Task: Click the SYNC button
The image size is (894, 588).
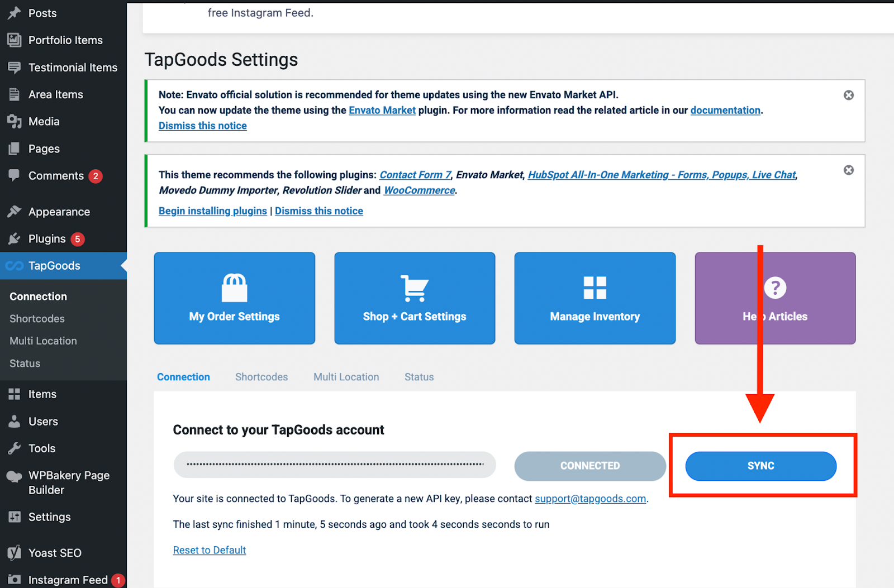Action: [760, 466]
